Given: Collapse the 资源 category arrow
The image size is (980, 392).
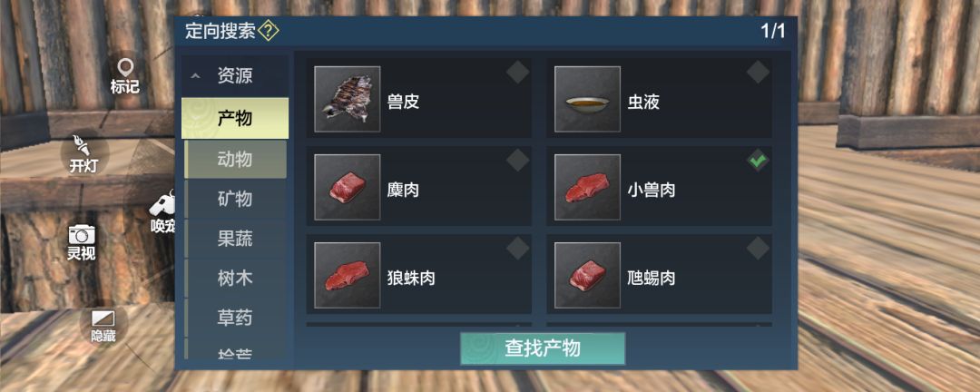Looking at the screenshot, I should tap(196, 76).
